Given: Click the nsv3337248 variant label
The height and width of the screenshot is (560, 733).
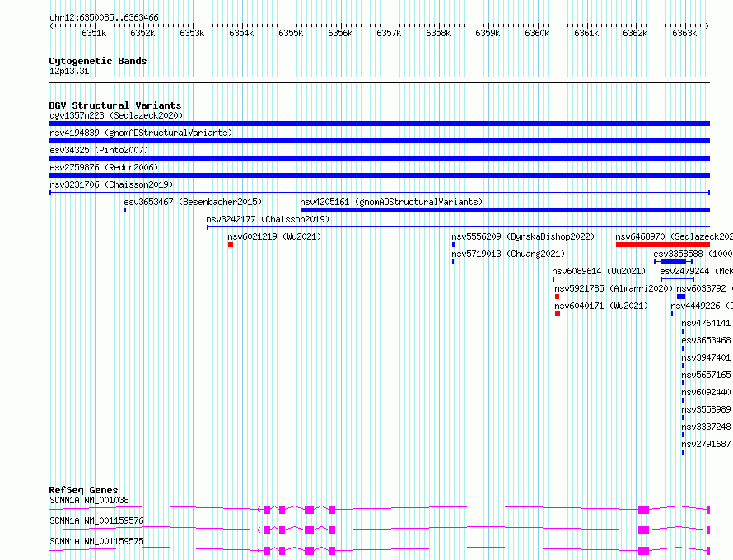Looking at the screenshot, I should point(706,427).
